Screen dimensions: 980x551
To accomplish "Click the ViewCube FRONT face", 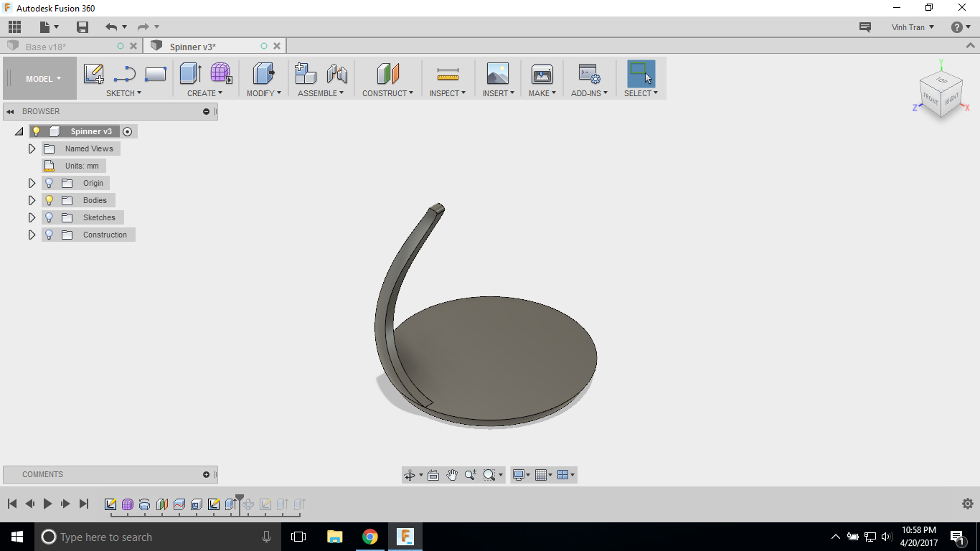I will 930,99.
